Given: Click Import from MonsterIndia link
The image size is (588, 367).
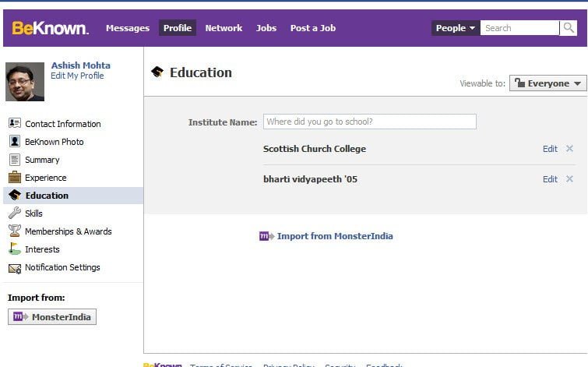Looking at the screenshot, I should 335,236.
